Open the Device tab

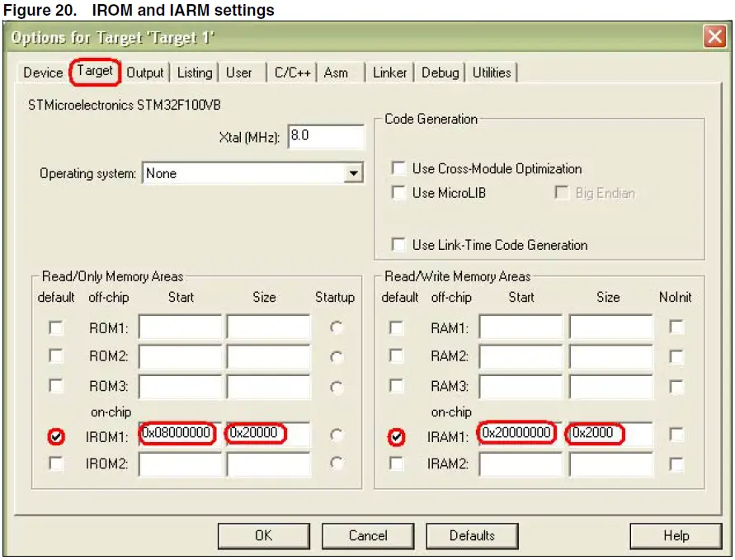(42, 73)
